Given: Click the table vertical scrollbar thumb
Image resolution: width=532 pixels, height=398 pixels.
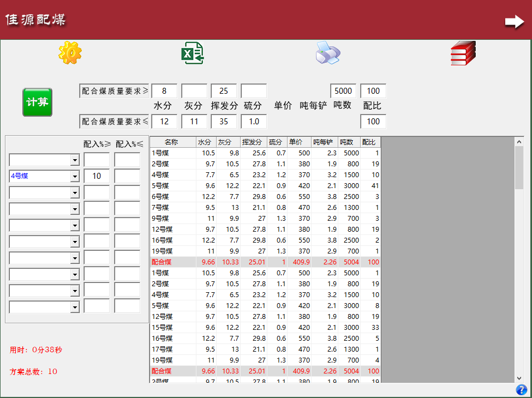Looking at the screenshot, I should click(x=519, y=168).
